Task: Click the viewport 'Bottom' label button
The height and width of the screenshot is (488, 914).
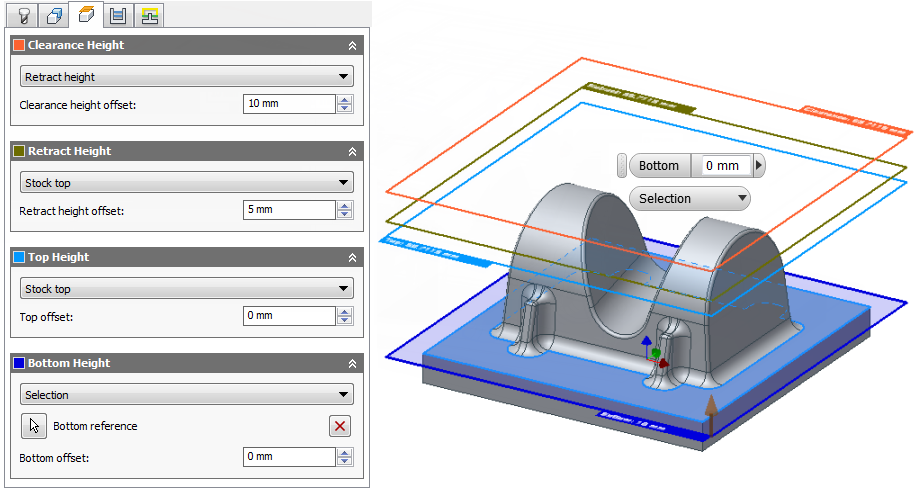Action: (x=659, y=166)
